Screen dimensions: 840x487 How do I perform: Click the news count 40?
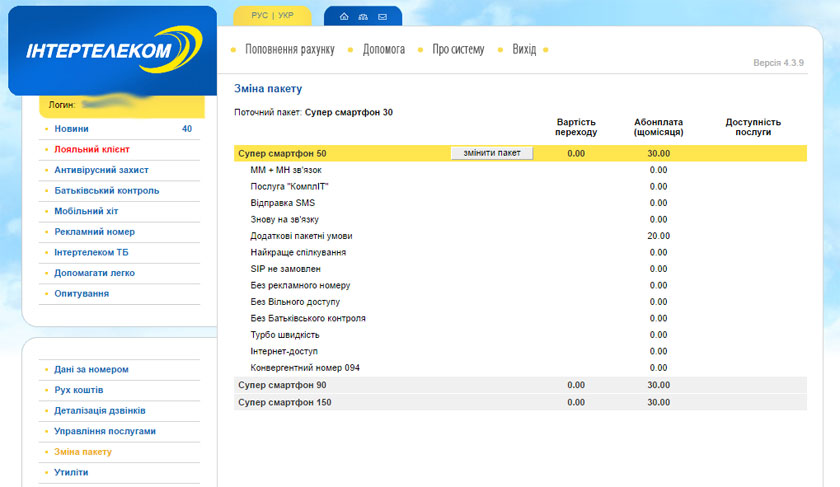pyautogui.click(x=187, y=129)
